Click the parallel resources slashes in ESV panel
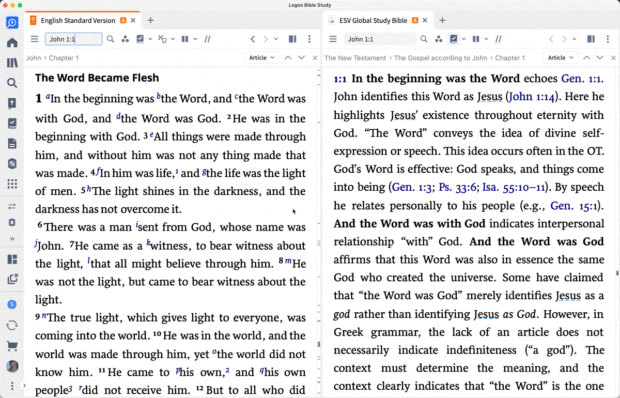 coord(207,39)
